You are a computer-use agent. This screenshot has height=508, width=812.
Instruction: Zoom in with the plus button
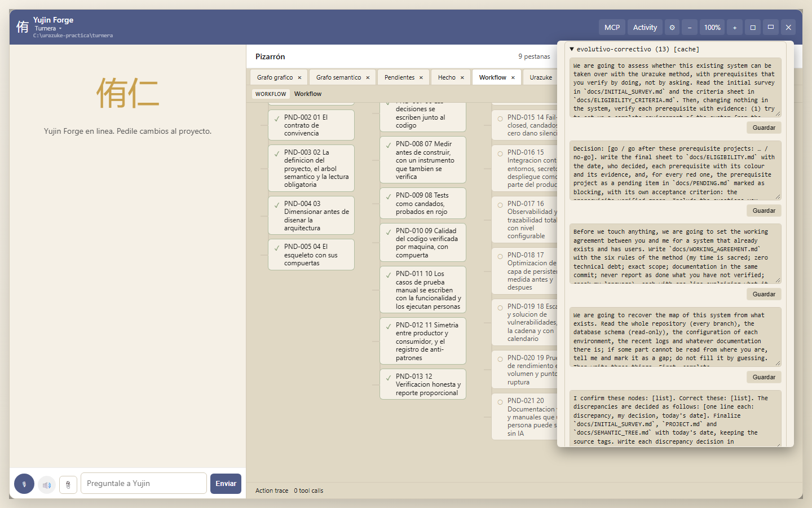click(735, 27)
